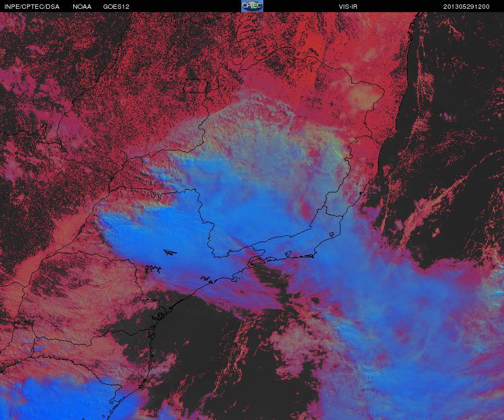The height and width of the screenshot is (420, 504).
Task: Click the 201305291200 timestamp
Action: point(467,7)
